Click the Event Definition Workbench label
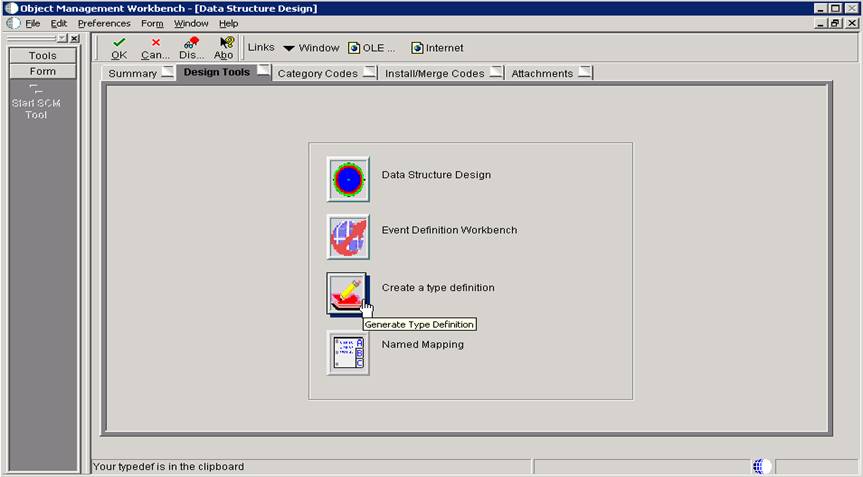 [x=449, y=231]
